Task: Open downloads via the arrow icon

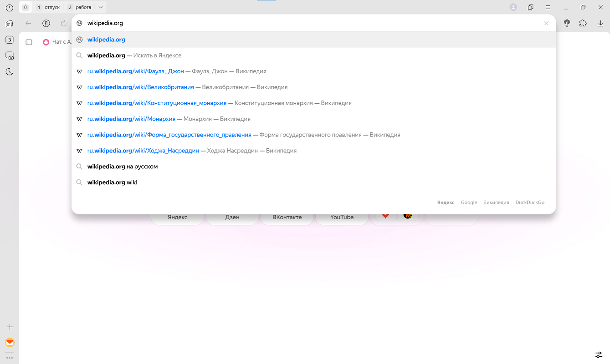Action: [x=600, y=23]
